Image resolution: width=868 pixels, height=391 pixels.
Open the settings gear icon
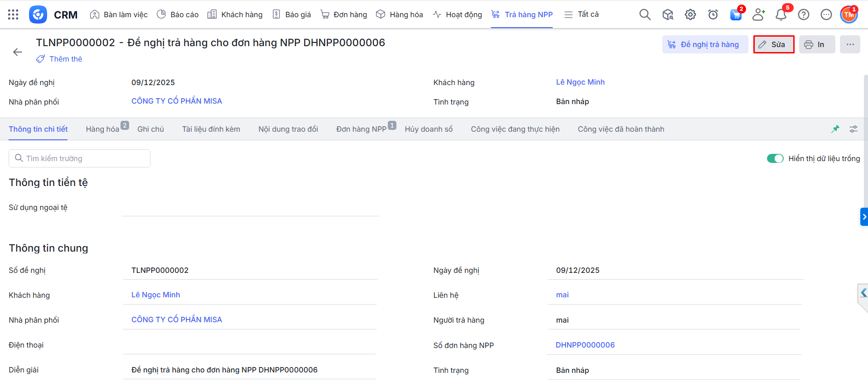coord(690,14)
